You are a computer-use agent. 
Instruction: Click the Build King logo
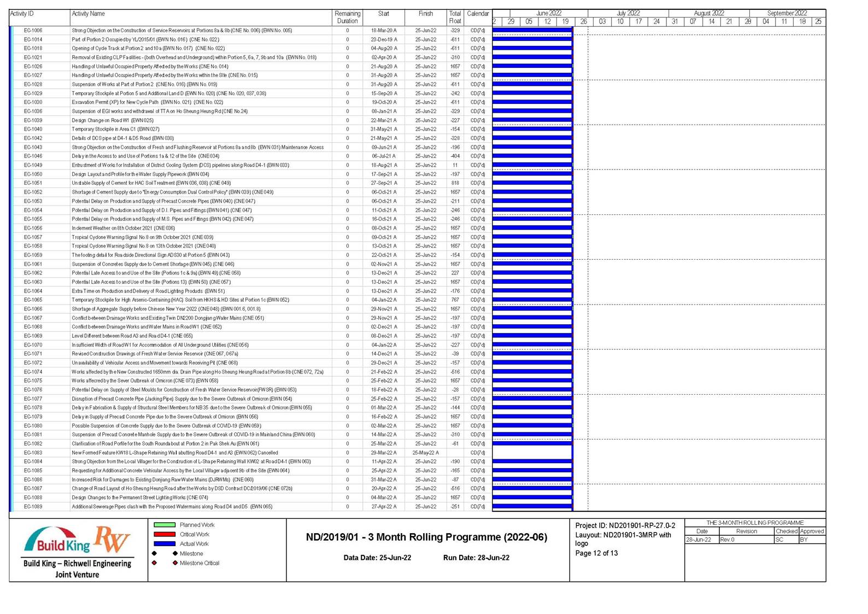(x=57, y=541)
